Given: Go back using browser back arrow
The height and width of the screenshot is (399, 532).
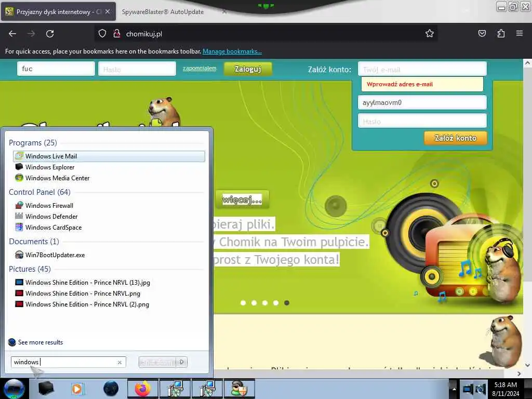Looking at the screenshot, I should (x=12, y=34).
